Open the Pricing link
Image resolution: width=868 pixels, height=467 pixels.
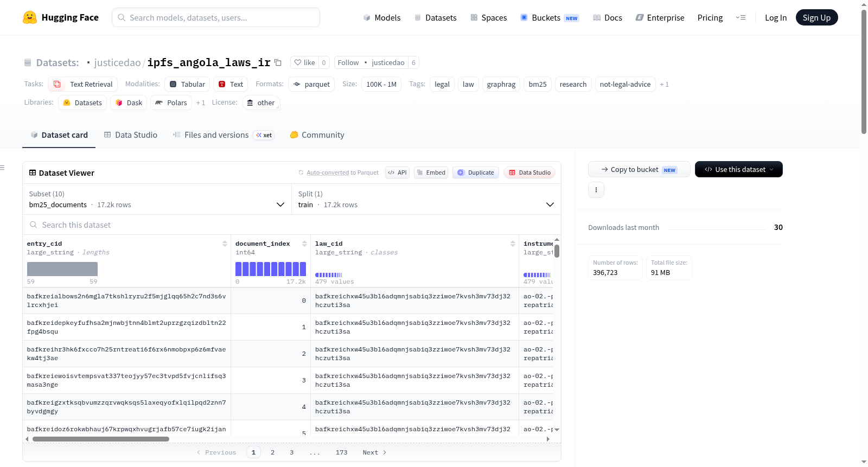tap(710, 17)
